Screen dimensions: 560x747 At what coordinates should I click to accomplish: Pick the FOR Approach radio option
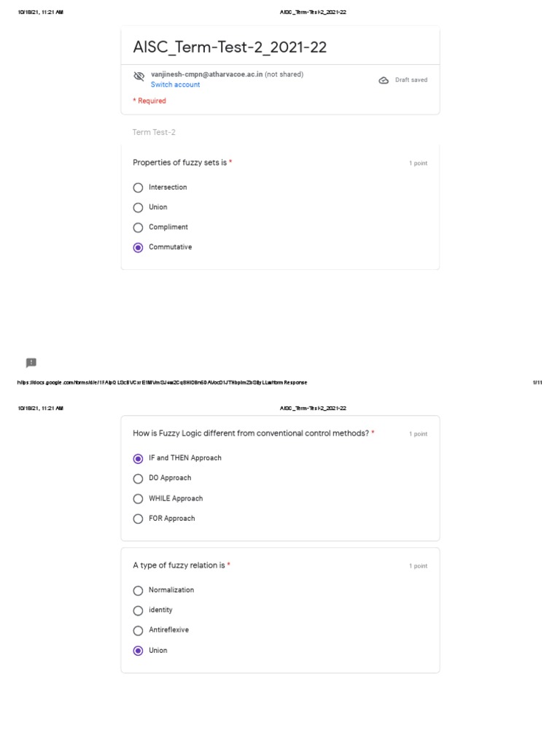(138, 519)
